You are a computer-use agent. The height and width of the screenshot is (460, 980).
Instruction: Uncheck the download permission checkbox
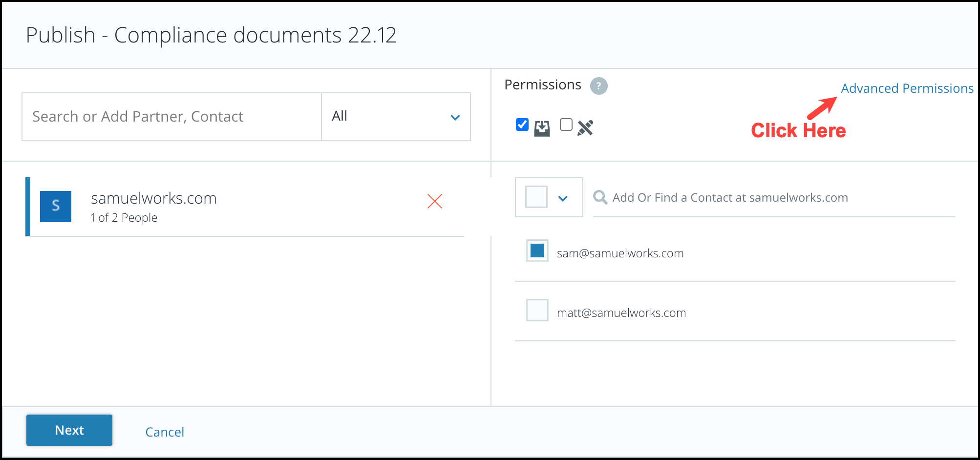[522, 125]
